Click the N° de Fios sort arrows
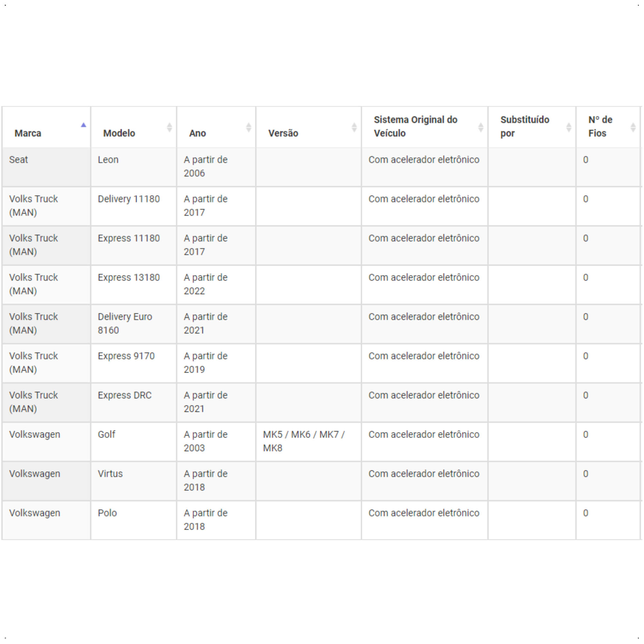This screenshot has width=644, height=644. tap(633, 127)
